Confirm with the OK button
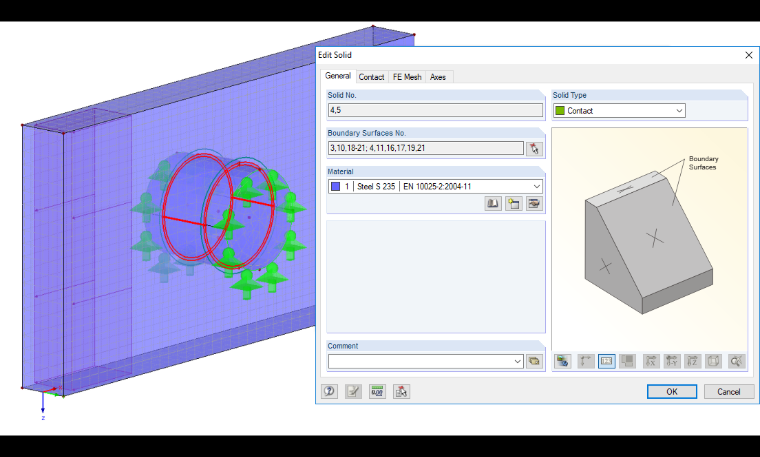This screenshot has width=760, height=457. [x=672, y=392]
